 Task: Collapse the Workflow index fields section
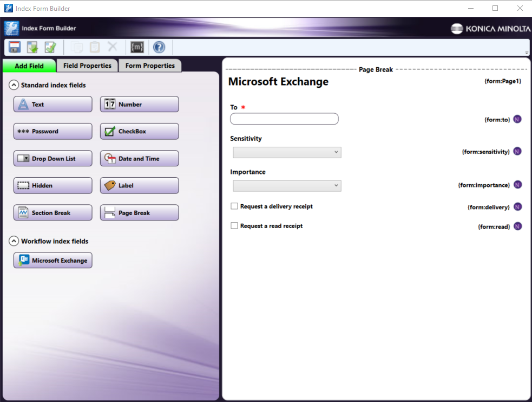pyautogui.click(x=14, y=241)
